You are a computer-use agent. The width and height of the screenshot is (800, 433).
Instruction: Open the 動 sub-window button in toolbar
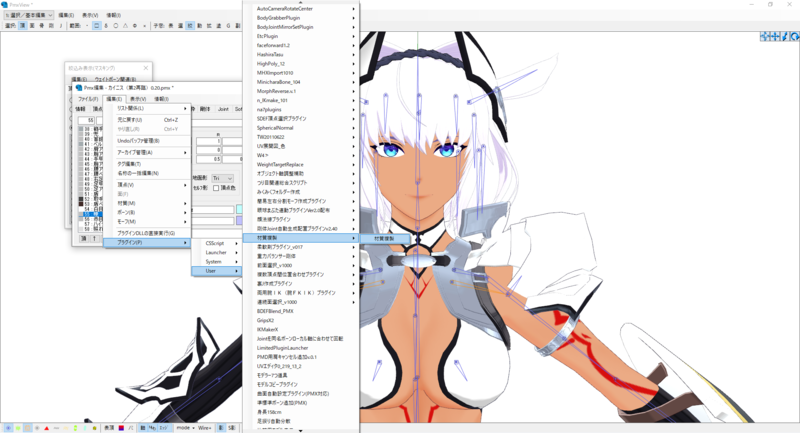pyautogui.click(x=199, y=26)
